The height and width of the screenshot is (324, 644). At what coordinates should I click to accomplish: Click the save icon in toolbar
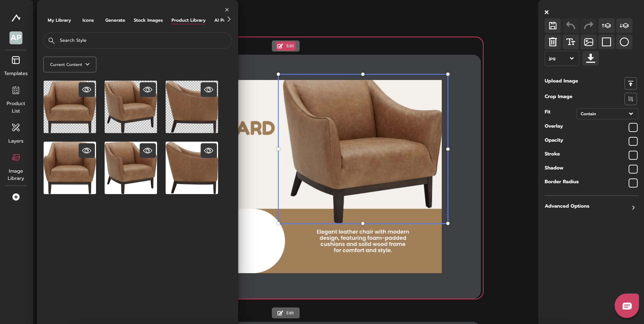click(552, 26)
